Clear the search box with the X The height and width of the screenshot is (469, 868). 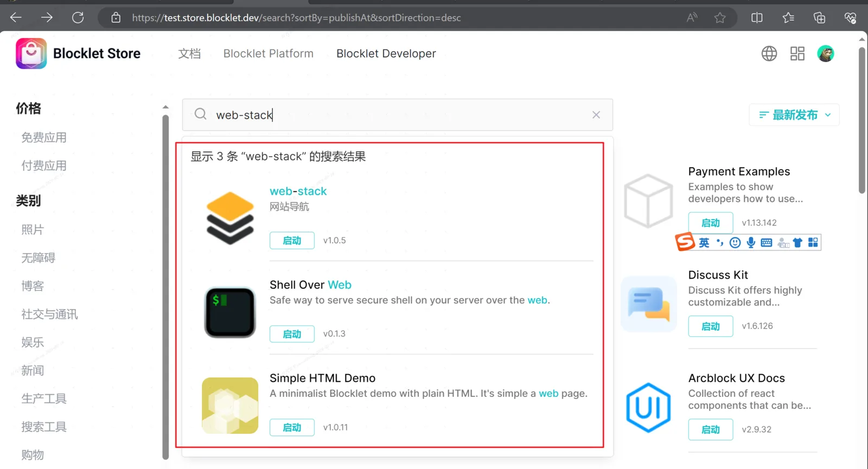[596, 115]
